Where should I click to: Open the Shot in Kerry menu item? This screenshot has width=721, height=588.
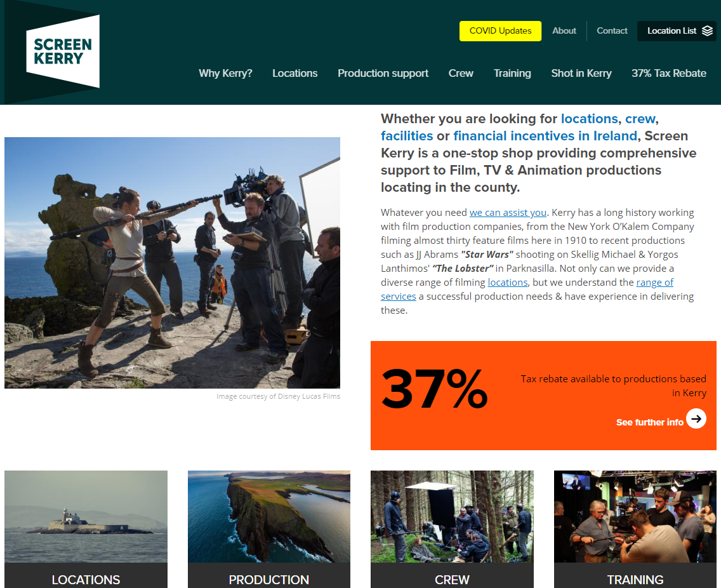[581, 73]
